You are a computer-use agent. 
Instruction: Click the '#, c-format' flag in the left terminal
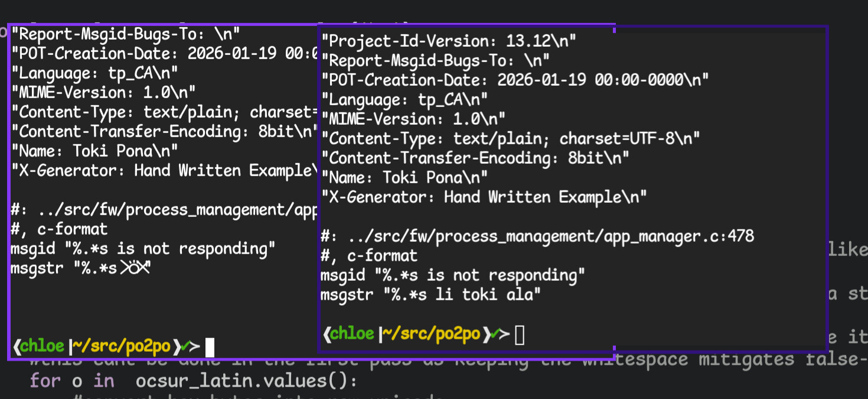pyautogui.click(x=59, y=229)
